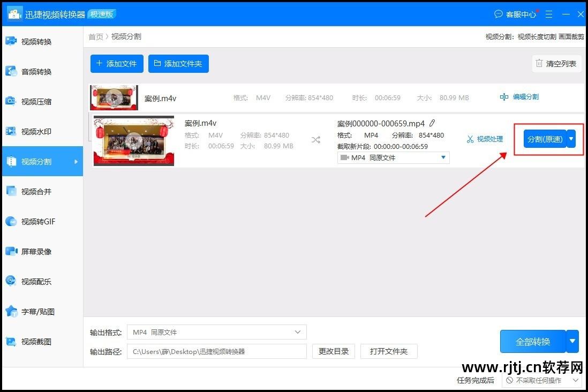Image resolution: width=588 pixels, height=392 pixels.
Task: Click the 屏幕录像 camera icon
Action: click(x=11, y=251)
